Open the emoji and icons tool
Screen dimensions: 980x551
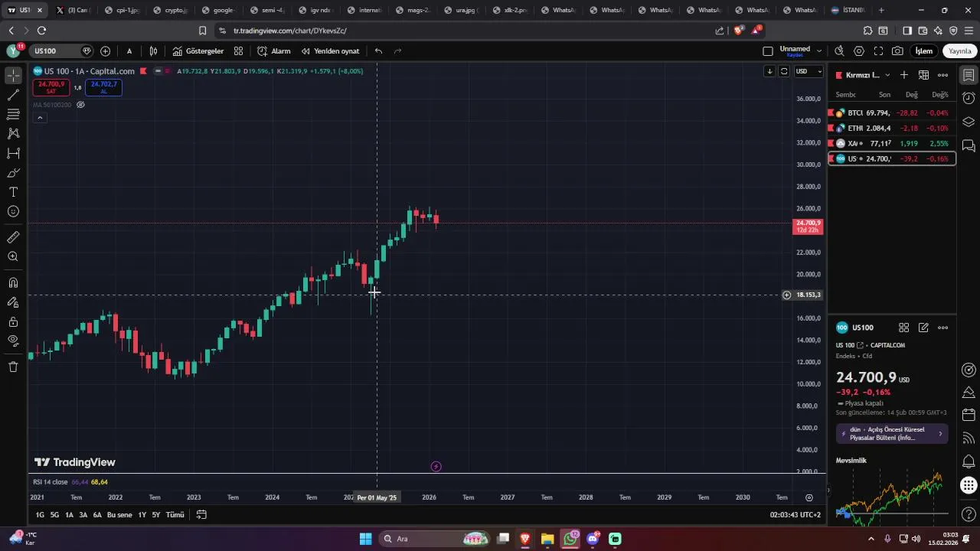pos(13,211)
